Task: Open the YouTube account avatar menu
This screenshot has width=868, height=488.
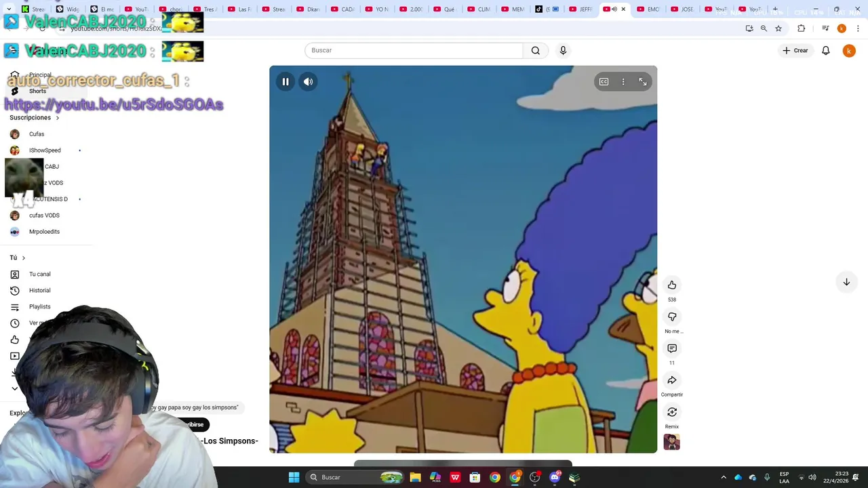Action: point(849,50)
